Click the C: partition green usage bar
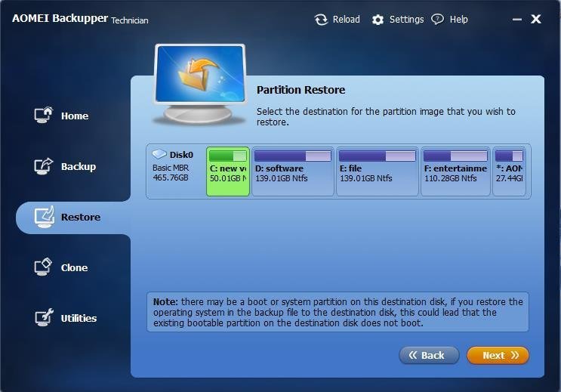Screen dimensions: 561x392 [228, 156]
